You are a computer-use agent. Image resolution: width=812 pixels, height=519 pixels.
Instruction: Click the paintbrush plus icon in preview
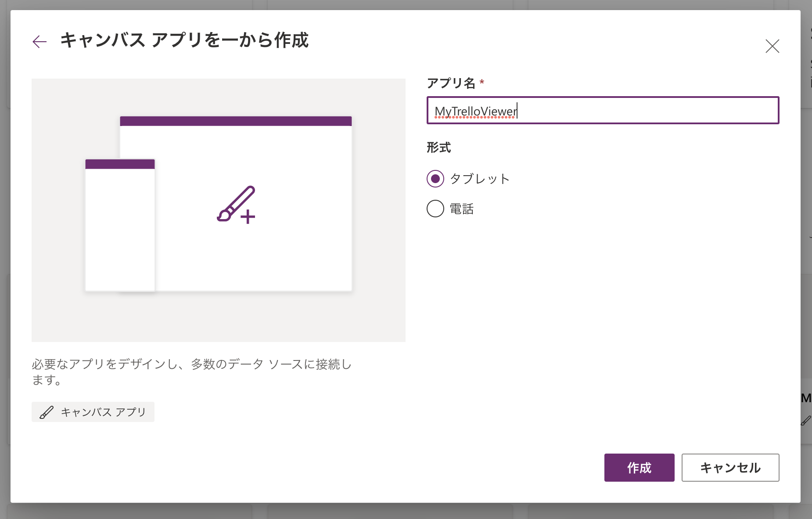point(236,205)
